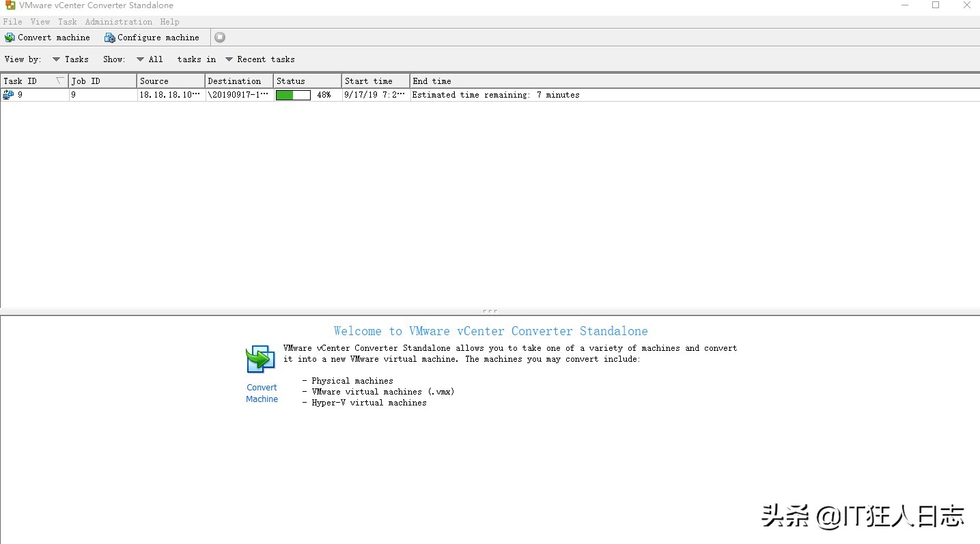Click the large Convert Machine arrow icon

click(260, 359)
